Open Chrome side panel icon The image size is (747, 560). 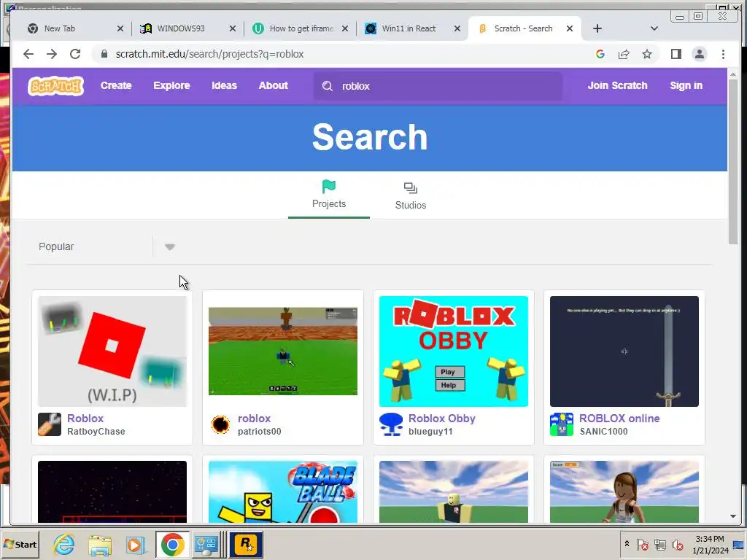pyautogui.click(x=676, y=54)
